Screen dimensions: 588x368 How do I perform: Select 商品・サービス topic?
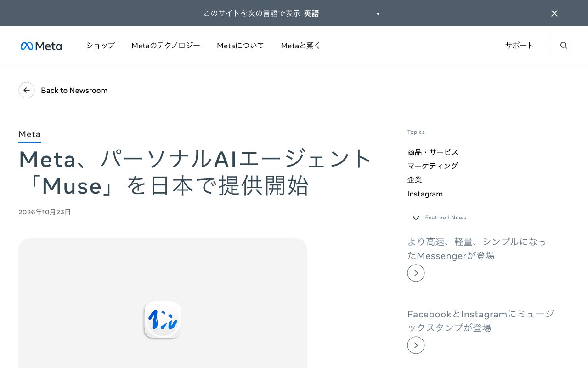433,152
